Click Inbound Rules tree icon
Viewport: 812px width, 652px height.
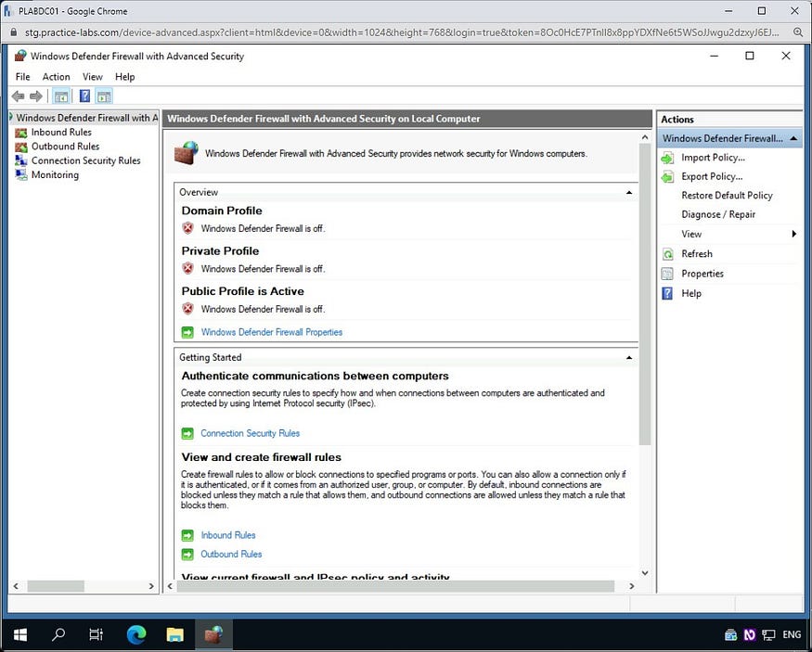(21, 133)
